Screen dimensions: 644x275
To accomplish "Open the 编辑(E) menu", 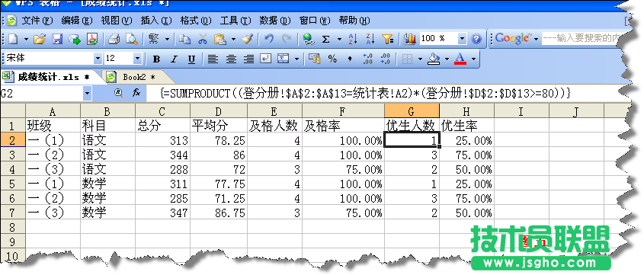I will (x=77, y=21).
